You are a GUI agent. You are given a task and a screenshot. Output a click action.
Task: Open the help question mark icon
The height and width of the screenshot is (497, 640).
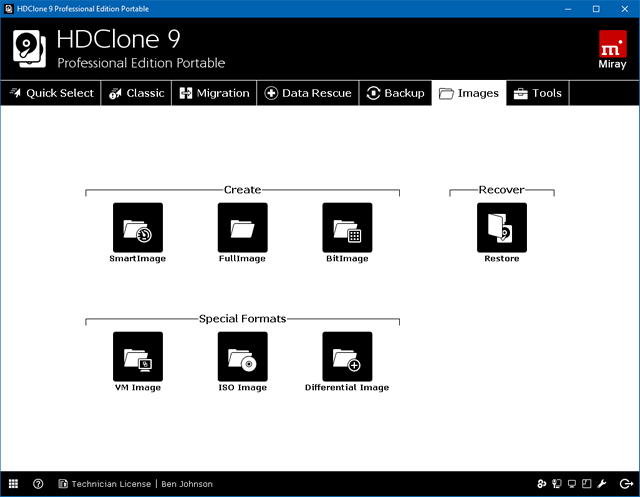coord(38,484)
